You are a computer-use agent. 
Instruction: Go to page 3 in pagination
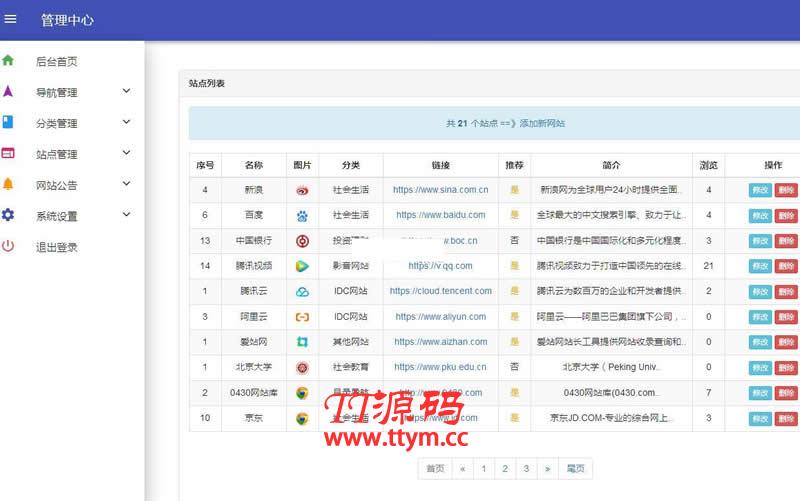tap(526, 468)
